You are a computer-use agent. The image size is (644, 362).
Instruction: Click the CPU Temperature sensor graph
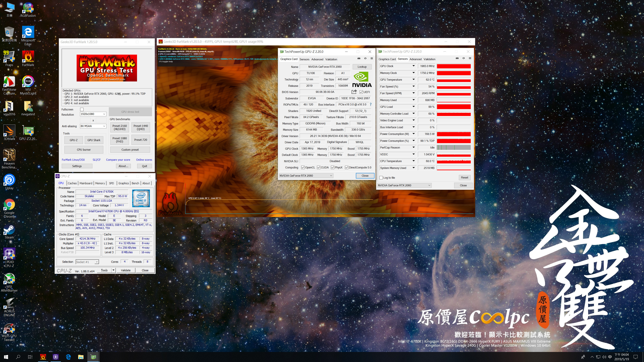click(x=453, y=161)
